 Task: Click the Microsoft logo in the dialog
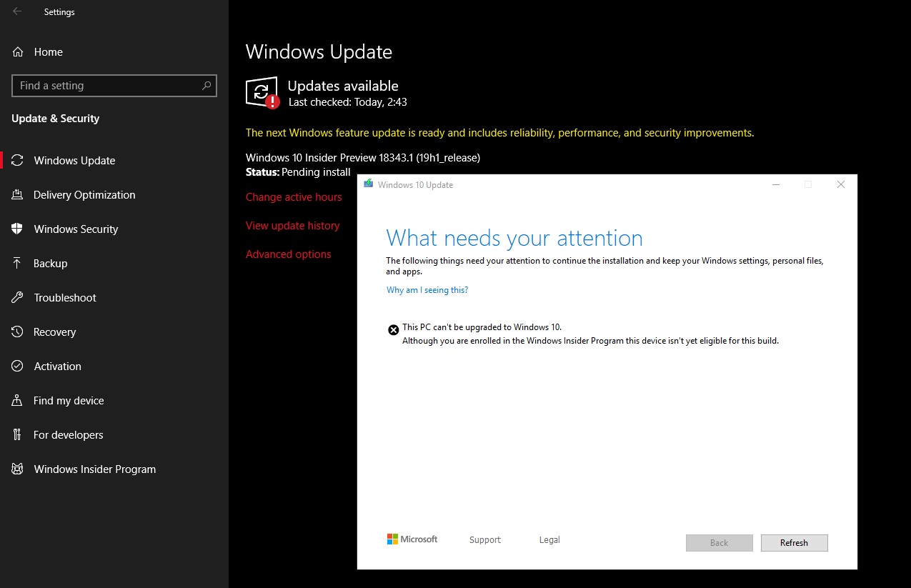pyautogui.click(x=412, y=539)
